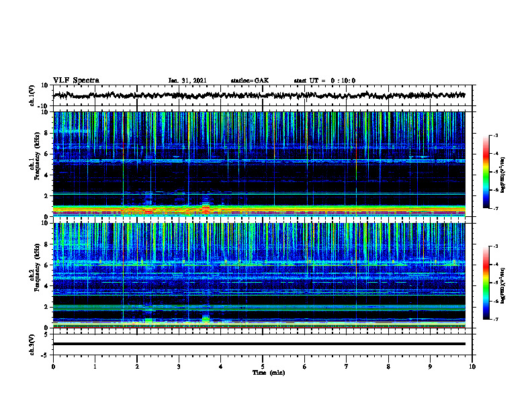Click the "9" tick on the time axis
This screenshot has width=532, height=411.
(430, 367)
